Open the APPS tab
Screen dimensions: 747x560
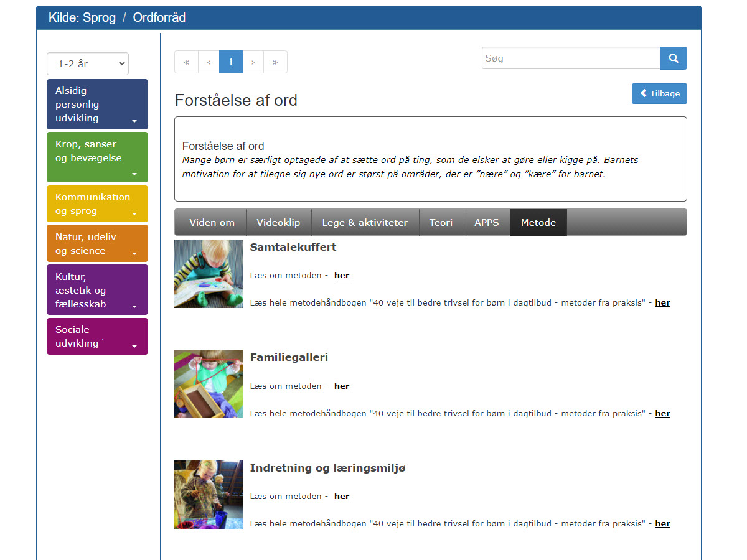(x=486, y=222)
